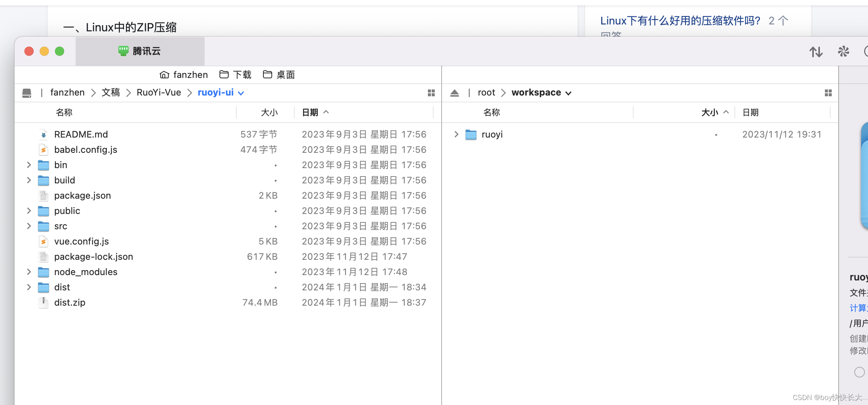868x405 pixels.
Task: Select the node_modules folder name
Action: pyautogui.click(x=86, y=272)
